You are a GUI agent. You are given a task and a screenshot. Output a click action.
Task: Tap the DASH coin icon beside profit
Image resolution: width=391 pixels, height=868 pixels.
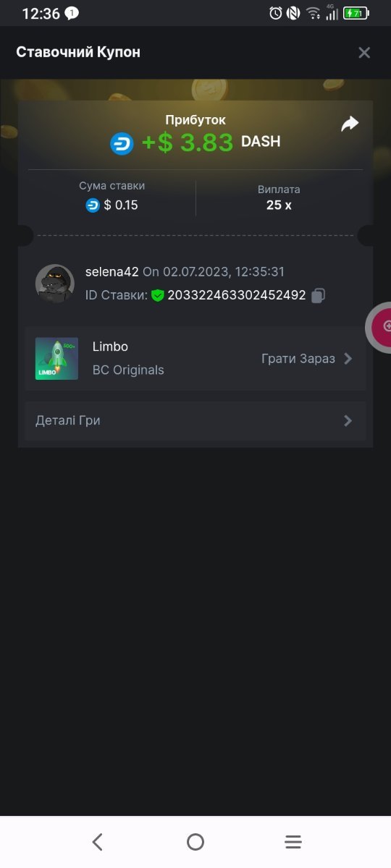point(122,143)
